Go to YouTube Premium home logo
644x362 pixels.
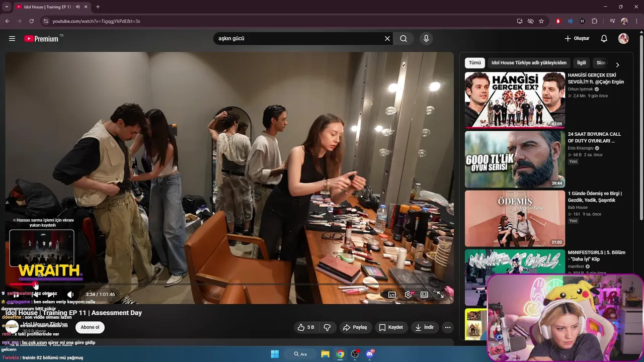click(x=43, y=39)
